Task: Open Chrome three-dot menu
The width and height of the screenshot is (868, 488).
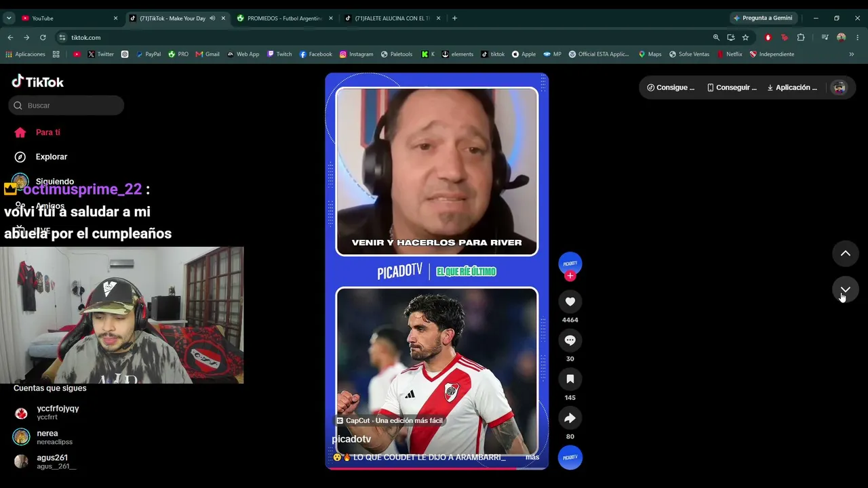Action: click(x=858, y=37)
